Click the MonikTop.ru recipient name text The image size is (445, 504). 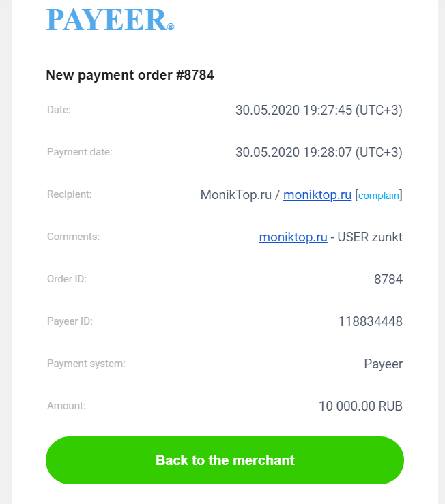click(235, 195)
